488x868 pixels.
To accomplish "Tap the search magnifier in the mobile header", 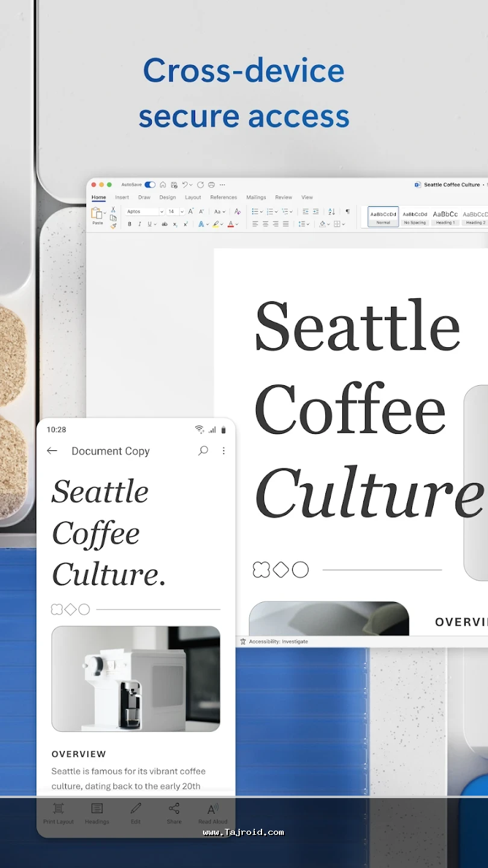I will pyautogui.click(x=203, y=451).
